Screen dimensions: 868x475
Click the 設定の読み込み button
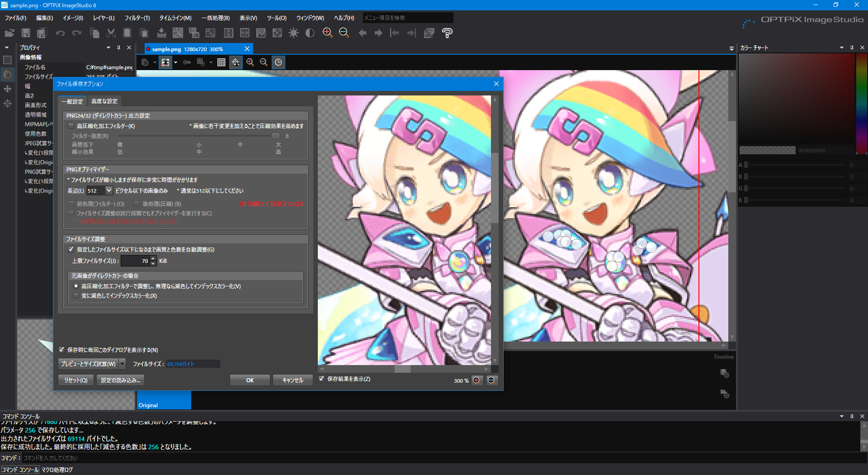click(120, 380)
